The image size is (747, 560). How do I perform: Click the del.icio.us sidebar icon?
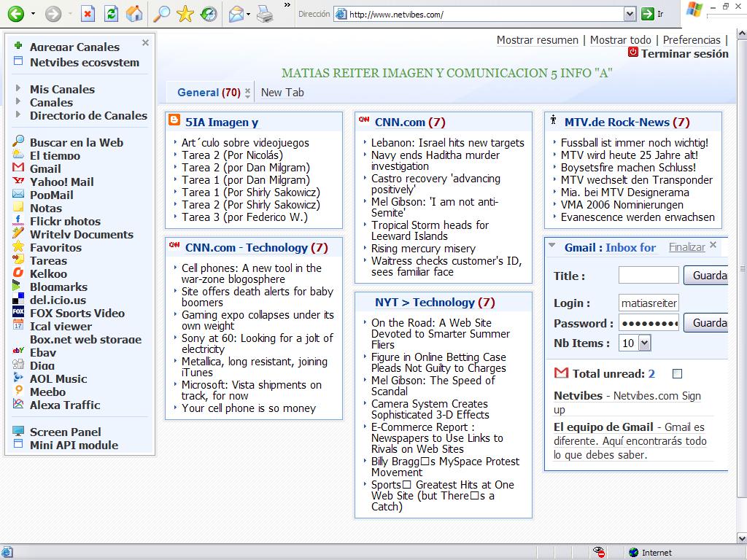[x=18, y=299]
